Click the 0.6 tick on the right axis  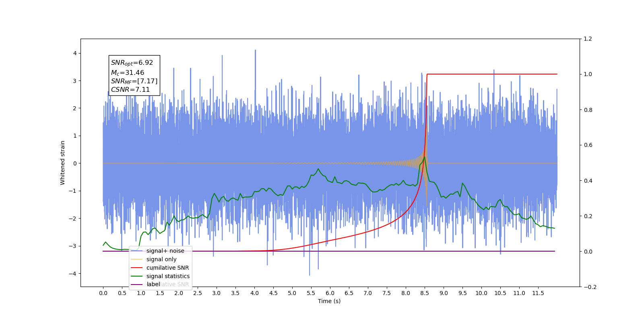[x=588, y=145]
